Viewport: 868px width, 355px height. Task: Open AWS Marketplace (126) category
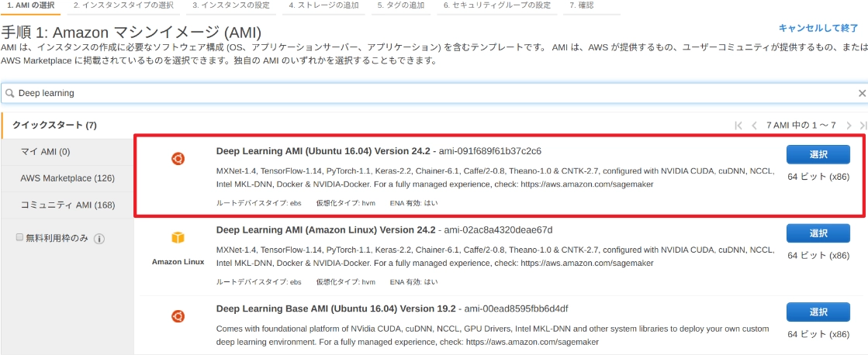coord(68,178)
